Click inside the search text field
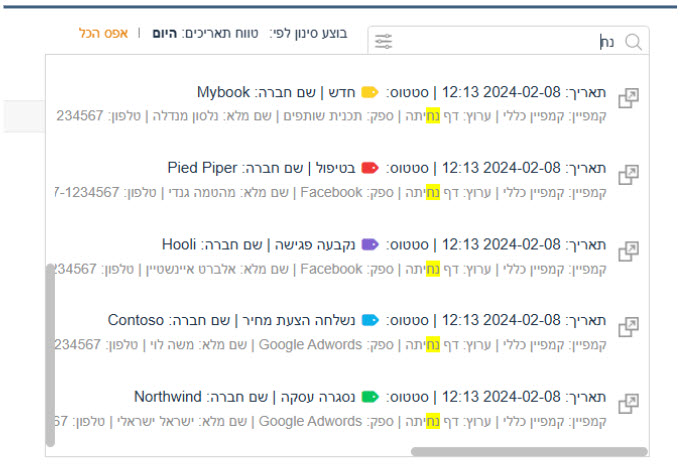The image size is (681, 466). click(x=500, y=41)
